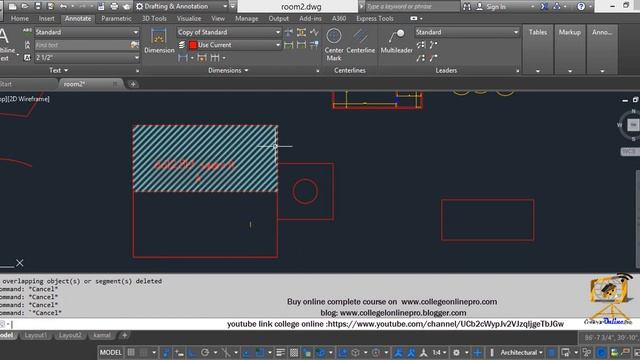640x360 pixels.
Task: Open the text height 2 1/2" dropdown
Action: point(87,58)
